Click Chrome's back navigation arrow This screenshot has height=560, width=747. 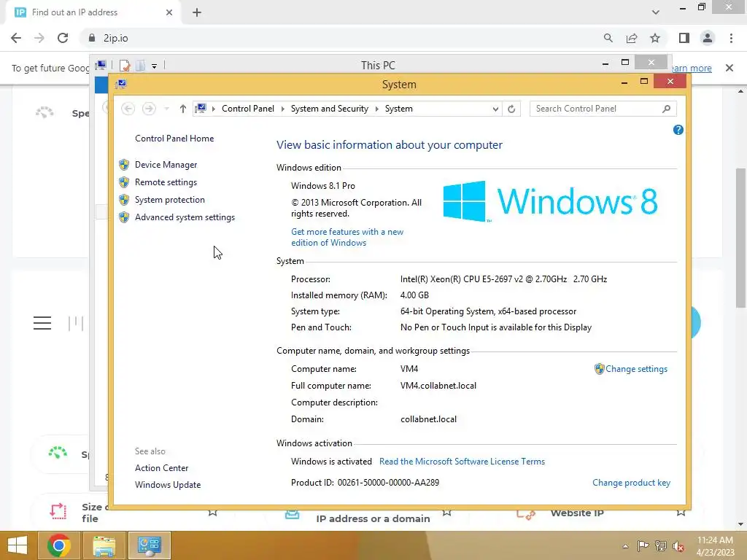(x=16, y=38)
